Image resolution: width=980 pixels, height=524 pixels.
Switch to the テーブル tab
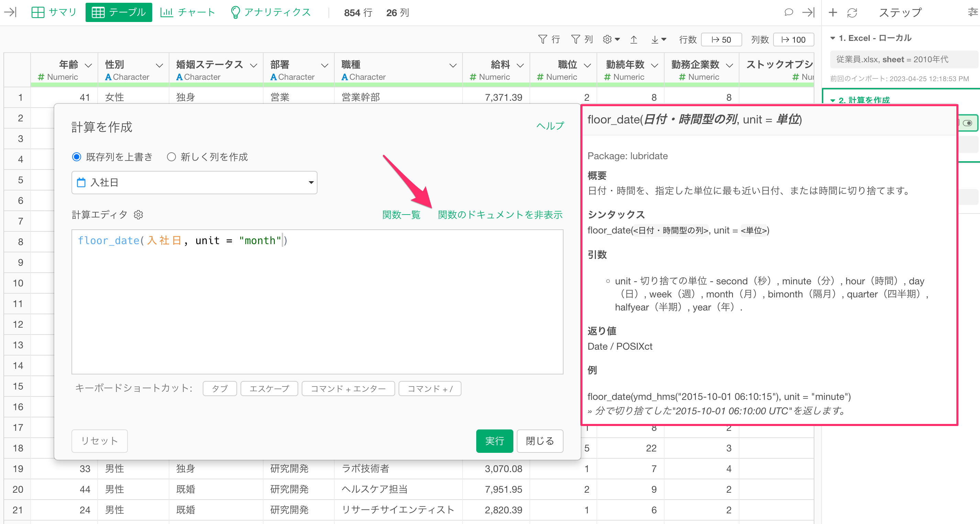pyautogui.click(x=119, y=12)
